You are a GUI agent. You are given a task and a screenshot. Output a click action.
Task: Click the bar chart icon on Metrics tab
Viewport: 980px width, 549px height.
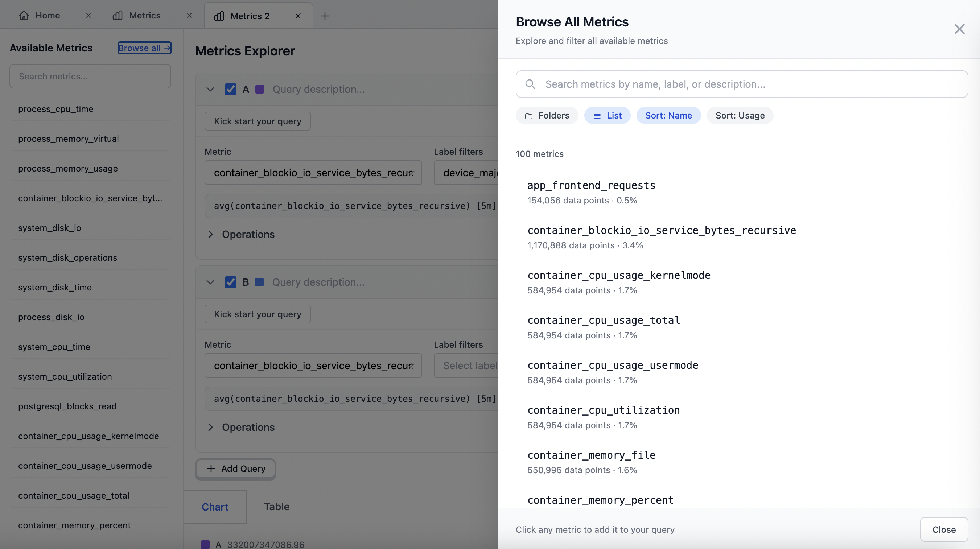[x=117, y=15]
